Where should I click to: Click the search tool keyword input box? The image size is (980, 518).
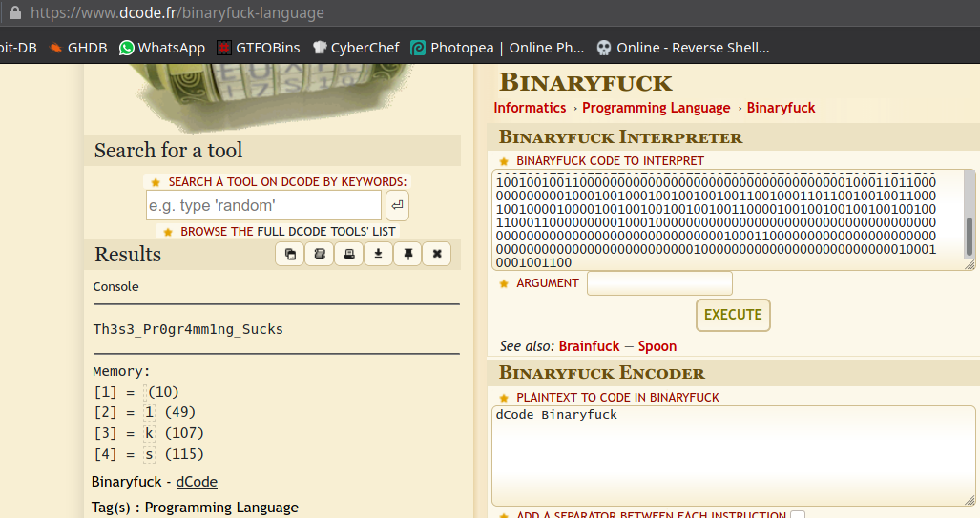point(263,205)
